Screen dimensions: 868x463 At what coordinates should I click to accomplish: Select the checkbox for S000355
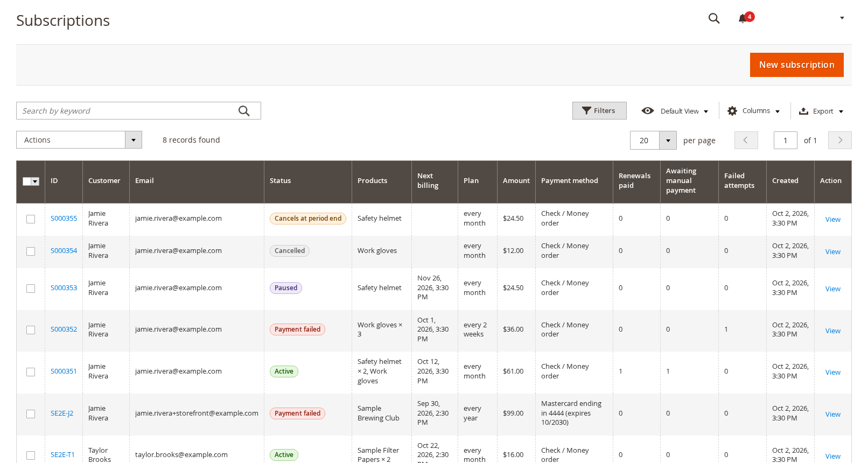(x=31, y=219)
